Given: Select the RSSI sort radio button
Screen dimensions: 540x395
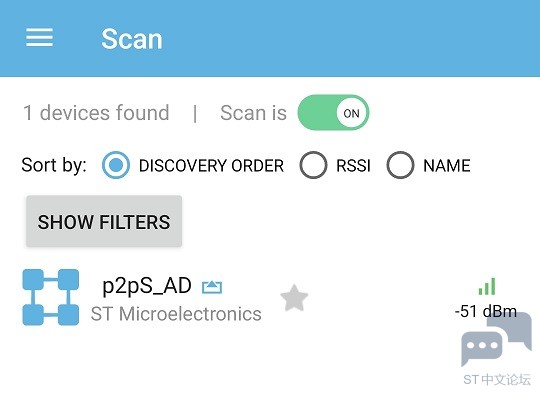Looking at the screenshot, I should (313, 165).
